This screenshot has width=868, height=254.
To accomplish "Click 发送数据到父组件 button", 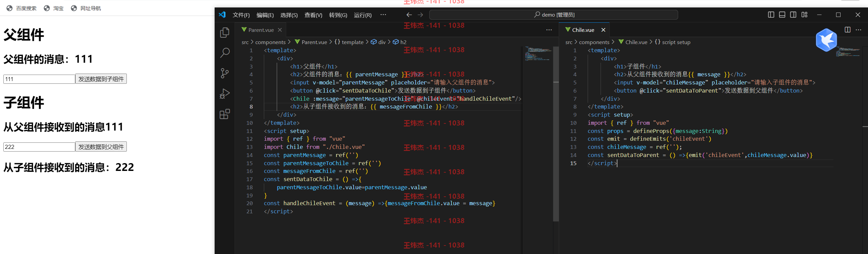I will click(x=101, y=147).
